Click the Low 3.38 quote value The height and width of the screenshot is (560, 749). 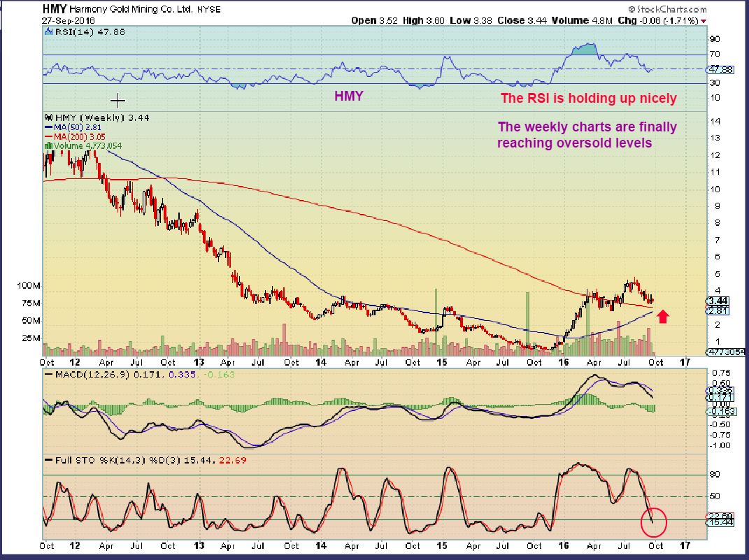(471, 20)
